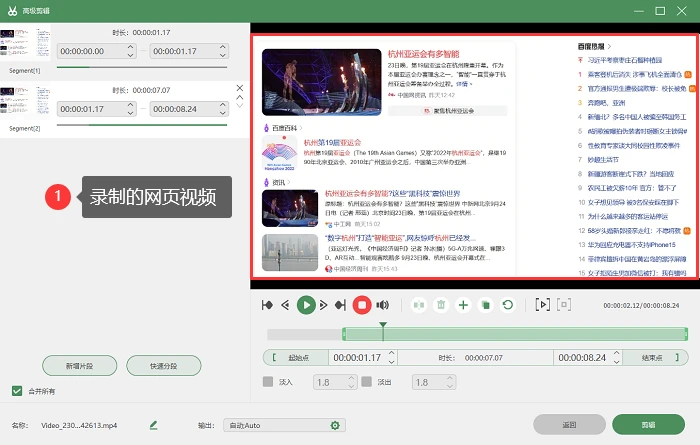Increase Segment[1] end time 00:00:01.17 stepper

[223, 47]
